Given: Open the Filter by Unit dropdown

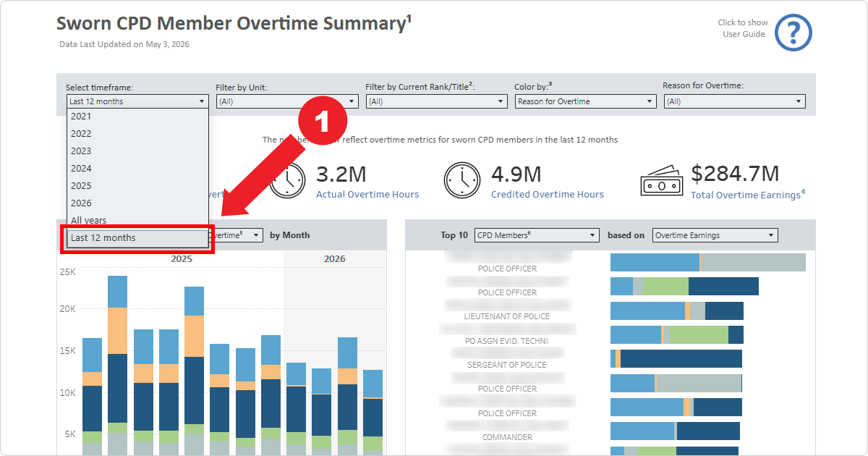Looking at the screenshot, I should click(287, 101).
